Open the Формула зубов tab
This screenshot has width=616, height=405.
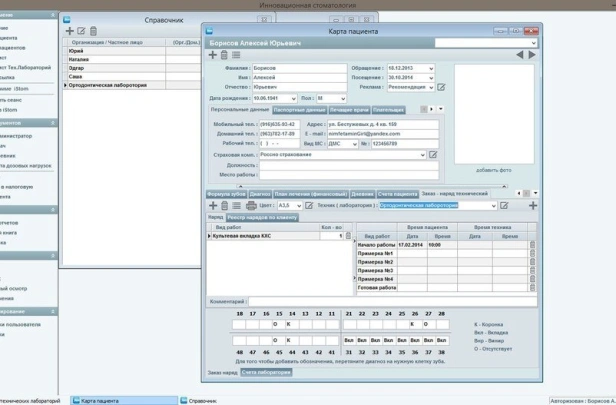coord(225,194)
